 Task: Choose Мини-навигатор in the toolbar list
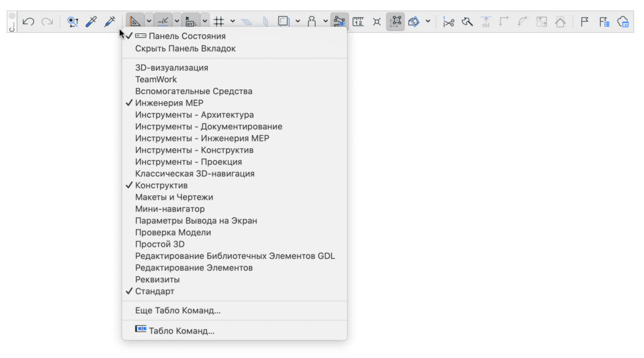click(170, 209)
